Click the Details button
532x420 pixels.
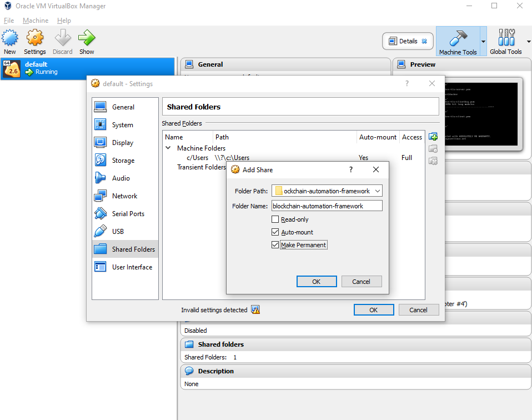point(408,41)
